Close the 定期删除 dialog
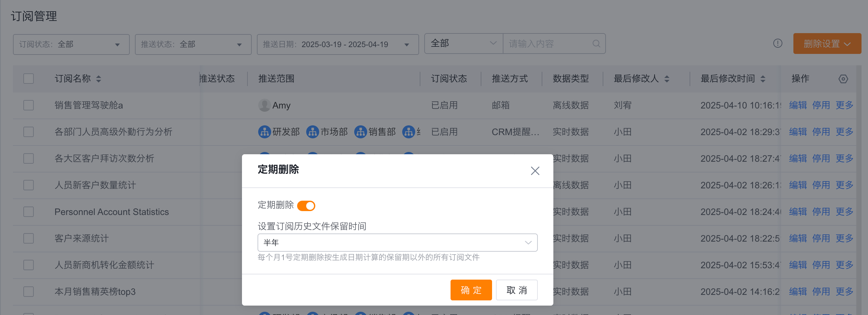868x315 pixels. point(535,171)
